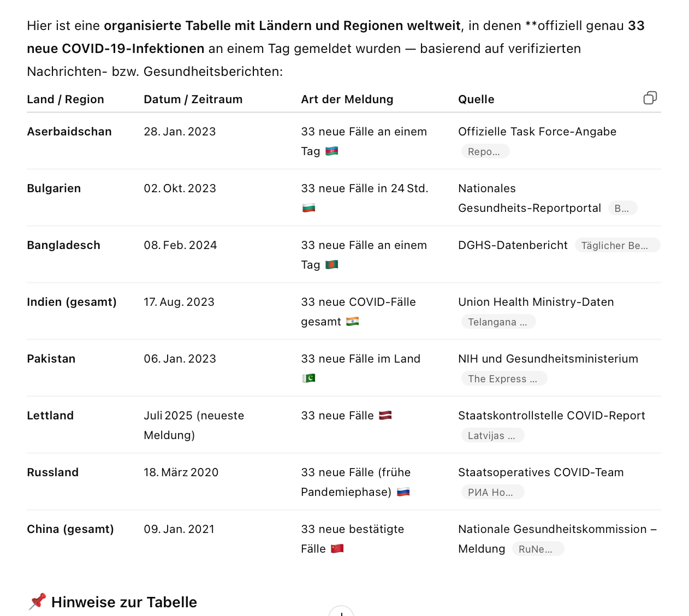This screenshot has height=616, width=689.
Task: Open the 'B...' source chip for Bulgarien
Action: (622, 209)
